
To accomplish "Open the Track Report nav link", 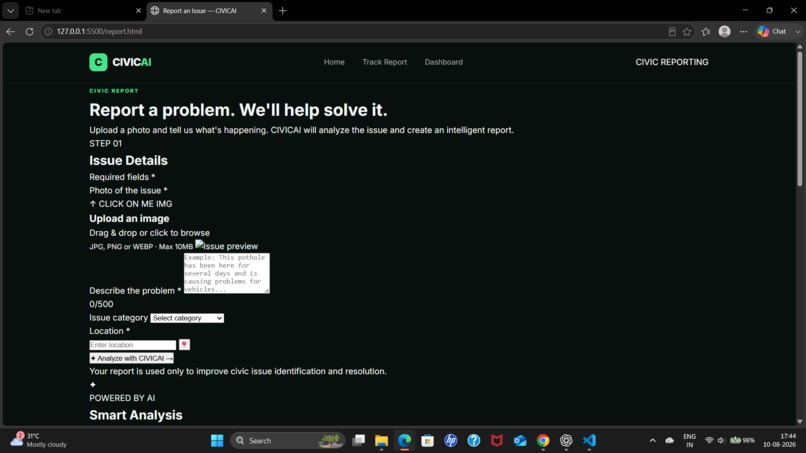I will (384, 62).
